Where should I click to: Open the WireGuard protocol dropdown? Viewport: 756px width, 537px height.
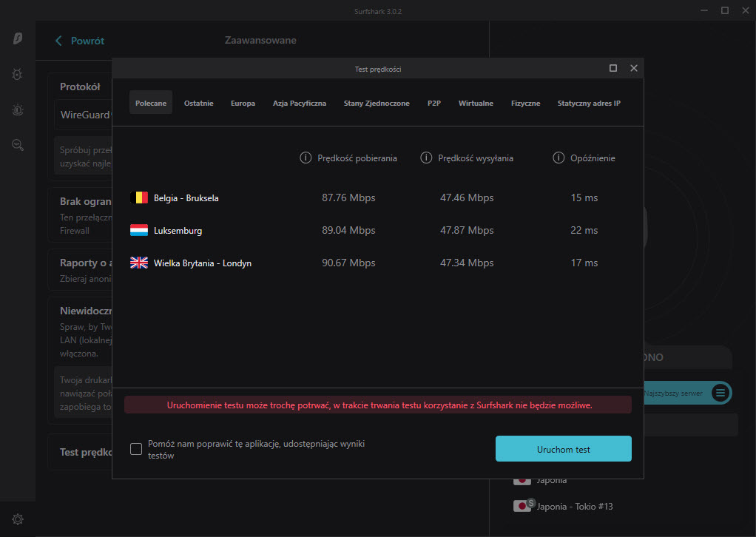83,115
